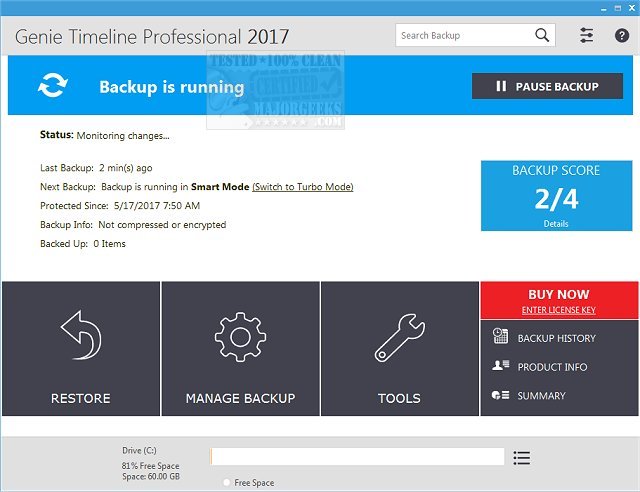This screenshot has width=640, height=492.
Task: Maximize the Genie Timeline window
Action: point(618,8)
